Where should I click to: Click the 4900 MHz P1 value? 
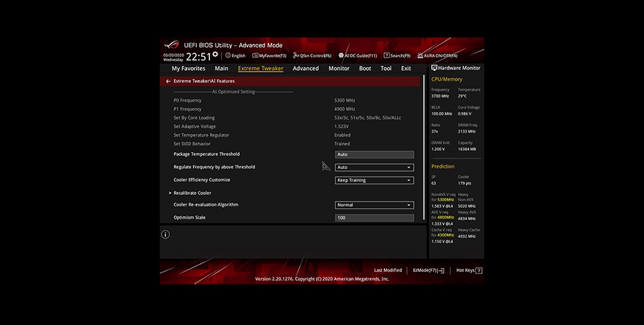pyautogui.click(x=345, y=109)
